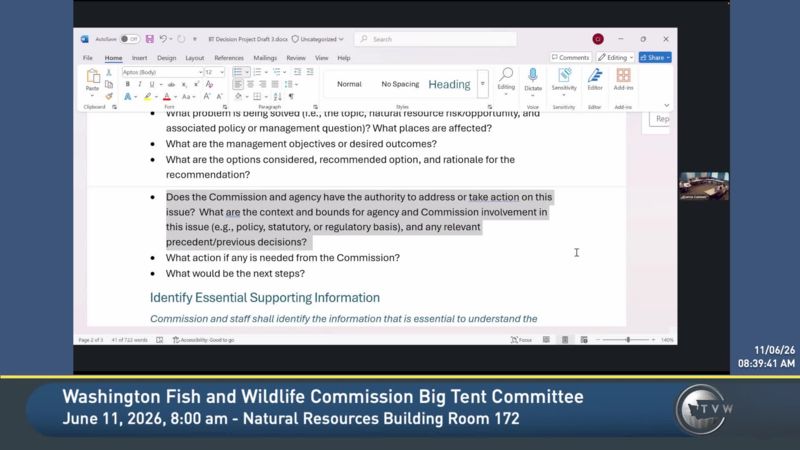Open the File menu
Viewport: 800px width, 450px height.
[x=88, y=58]
